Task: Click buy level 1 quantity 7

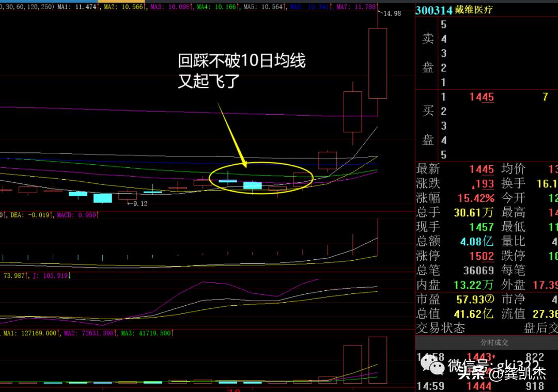Action: coord(545,97)
